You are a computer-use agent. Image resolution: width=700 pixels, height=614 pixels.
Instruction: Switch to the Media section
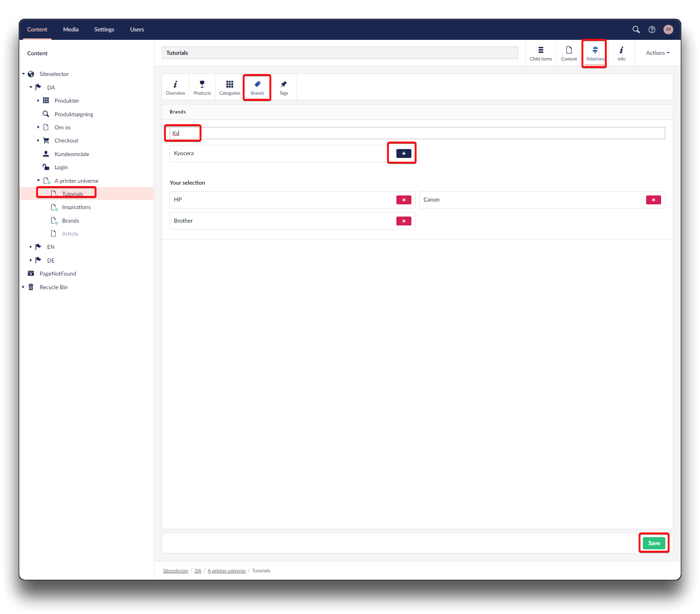(71, 30)
